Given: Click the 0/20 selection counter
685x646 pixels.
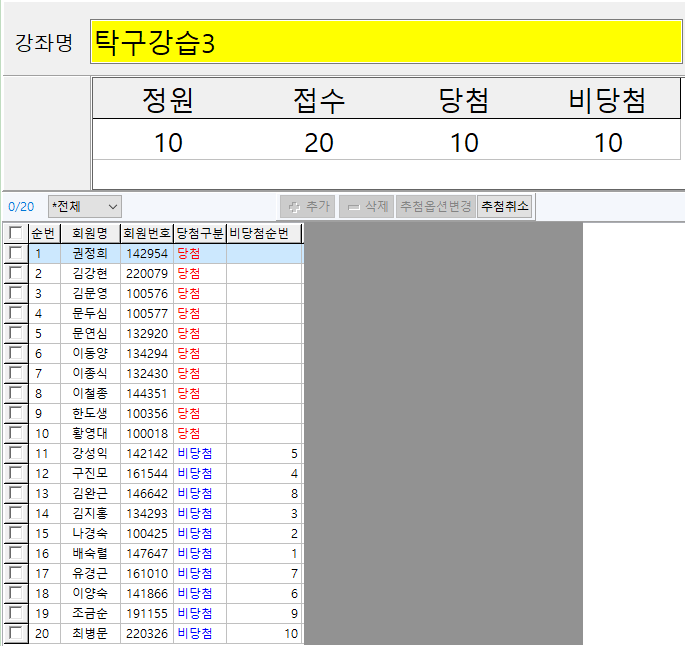Looking at the screenshot, I should (21, 207).
